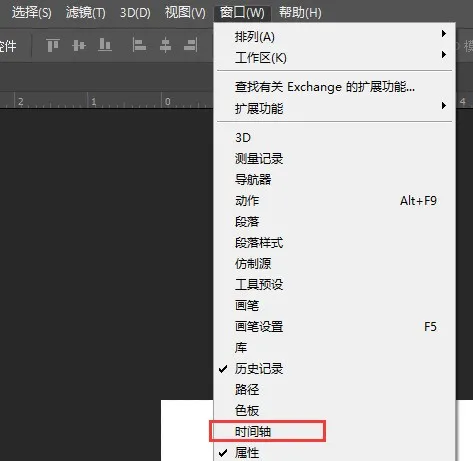Image resolution: width=473 pixels, height=461 pixels.
Task: Click the align vertical centers icon
Action: pos(79,45)
